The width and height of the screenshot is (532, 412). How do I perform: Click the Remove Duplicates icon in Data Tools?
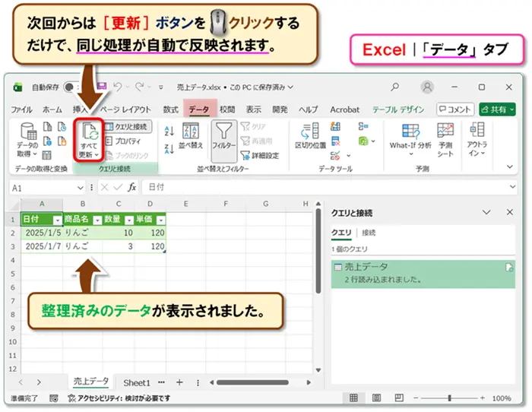[336, 141]
